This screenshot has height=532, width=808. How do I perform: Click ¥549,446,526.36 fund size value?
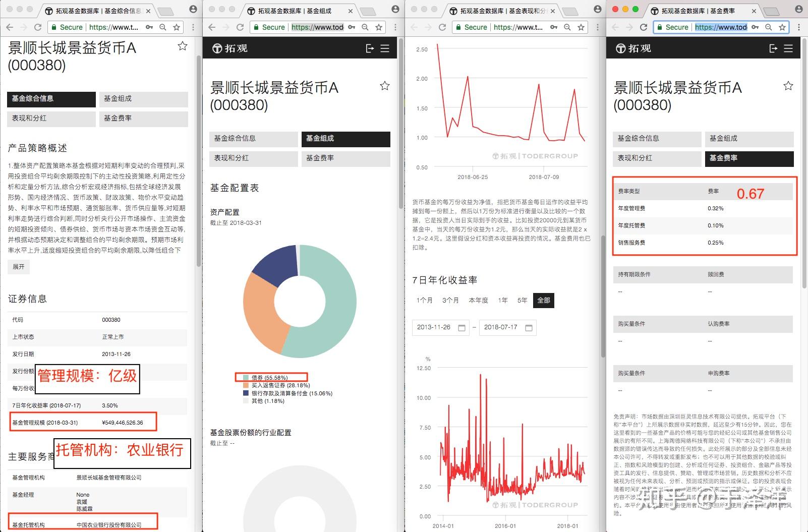pyautogui.click(x=123, y=423)
